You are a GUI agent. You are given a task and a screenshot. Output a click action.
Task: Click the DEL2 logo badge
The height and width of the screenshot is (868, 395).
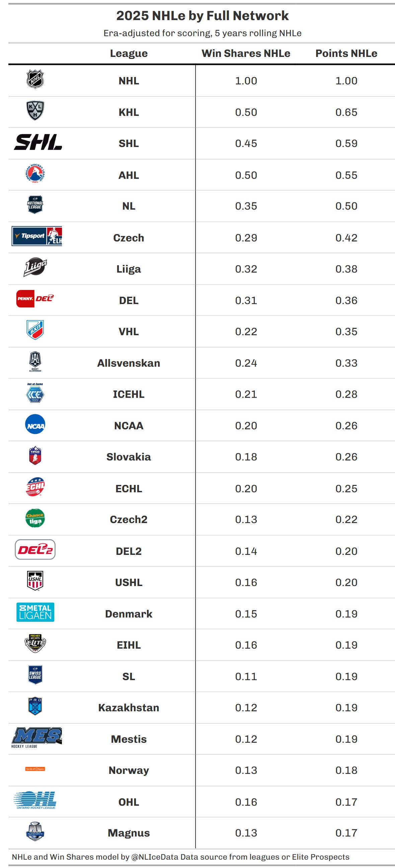tap(35, 549)
